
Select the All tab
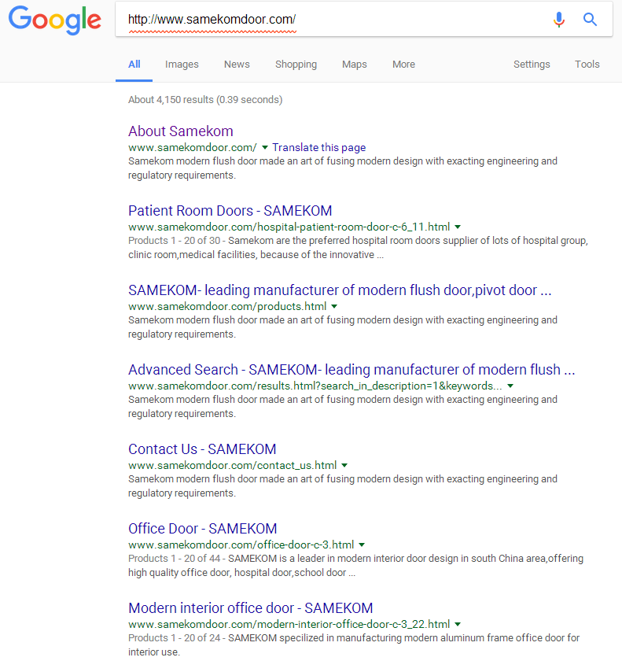[134, 65]
